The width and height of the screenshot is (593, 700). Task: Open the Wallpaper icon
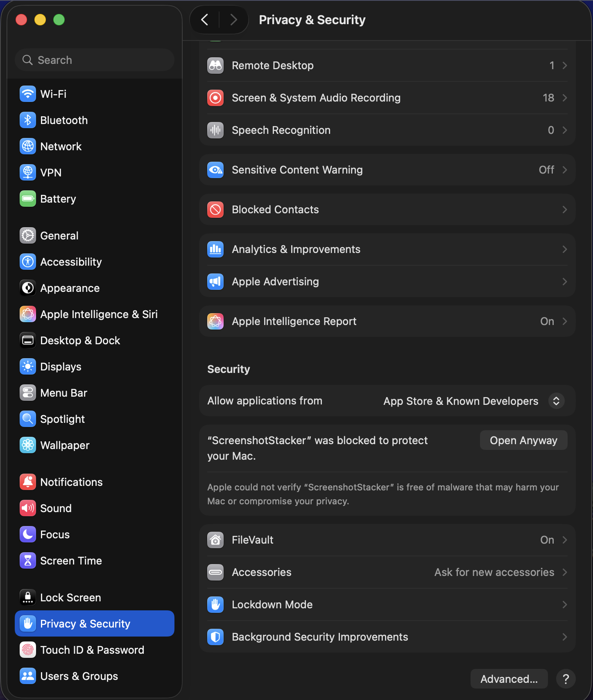tap(28, 445)
